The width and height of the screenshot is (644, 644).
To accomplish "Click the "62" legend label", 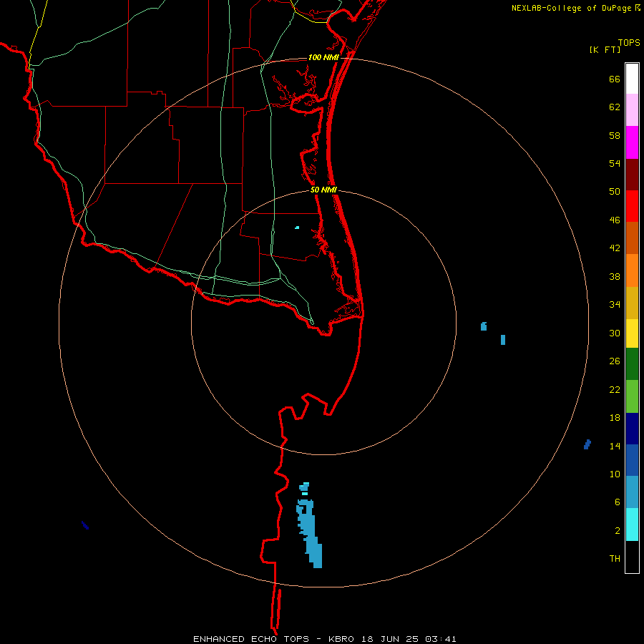I will (x=615, y=107).
